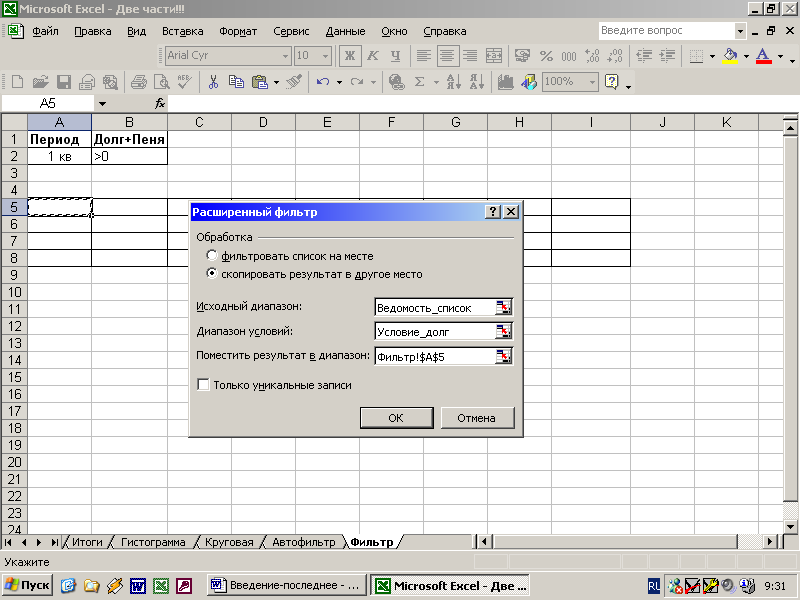
Task: Check 'Только уникальные записи' checkbox
Action: click(x=203, y=384)
